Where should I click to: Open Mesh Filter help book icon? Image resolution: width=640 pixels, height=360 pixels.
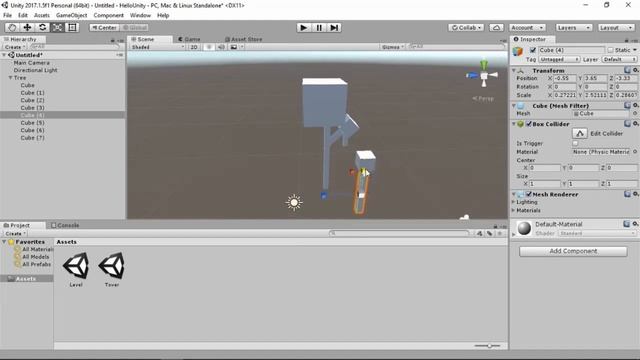click(627, 105)
